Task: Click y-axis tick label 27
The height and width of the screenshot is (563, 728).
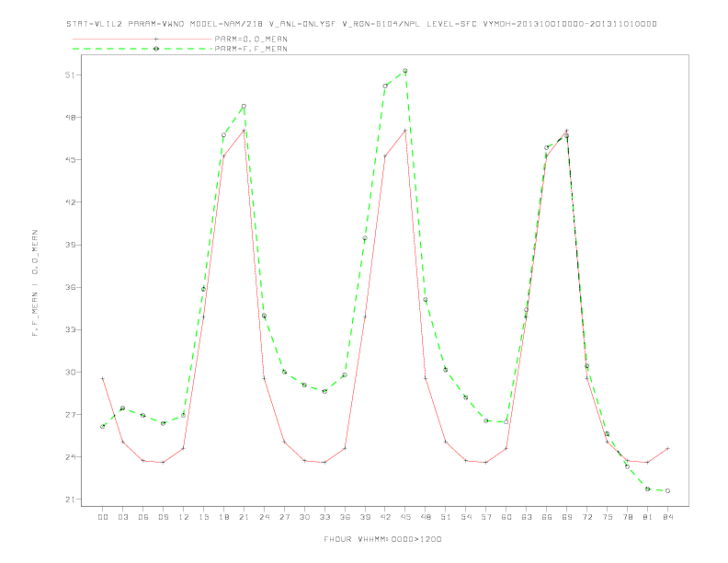Action: (70, 414)
